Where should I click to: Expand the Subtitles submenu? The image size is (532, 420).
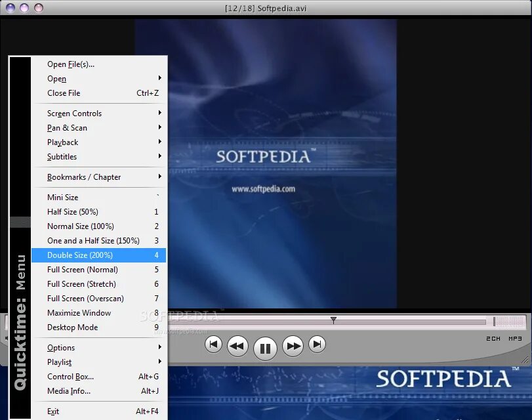pos(99,157)
